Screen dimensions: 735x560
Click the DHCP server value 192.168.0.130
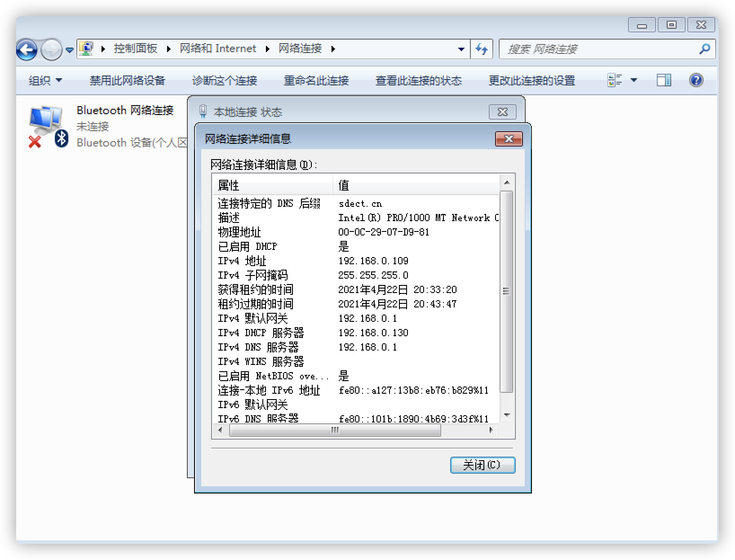(373, 333)
